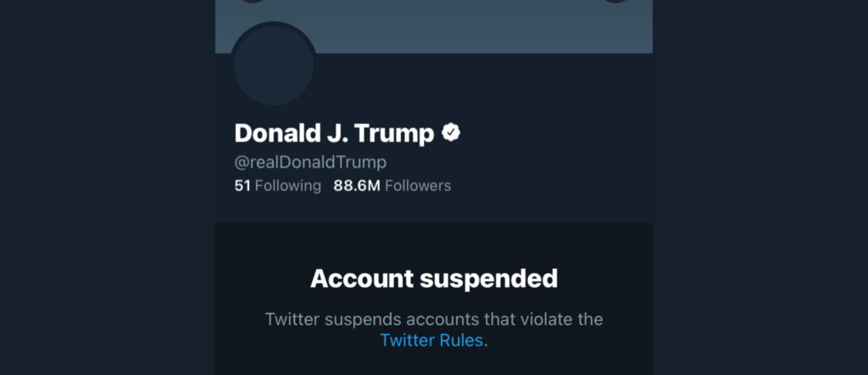Click the 88.6M follower count number
The image size is (868, 375).
(357, 185)
